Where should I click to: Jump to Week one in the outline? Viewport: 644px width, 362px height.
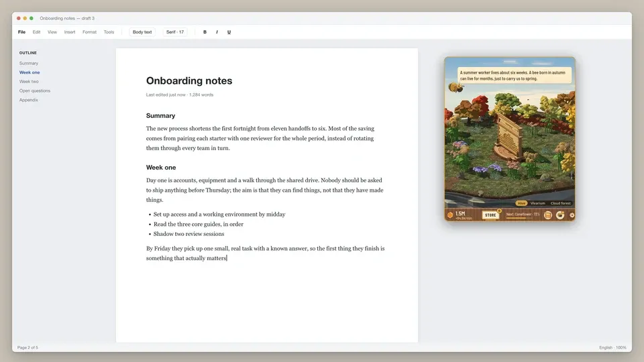pyautogui.click(x=30, y=72)
